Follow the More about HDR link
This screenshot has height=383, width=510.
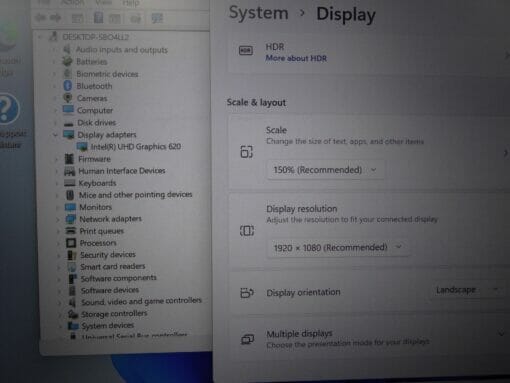tap(296, 58)
